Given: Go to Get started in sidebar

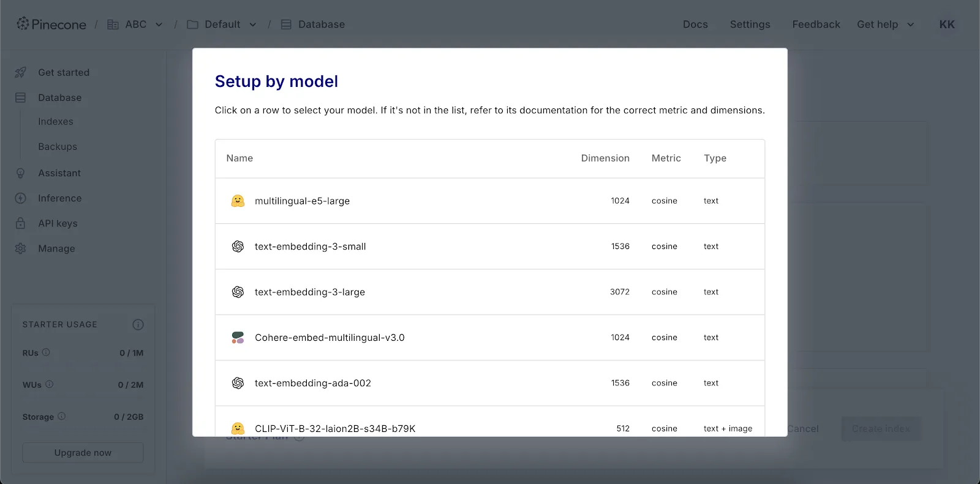Looking at the screenshot, I should click(64, 72).
